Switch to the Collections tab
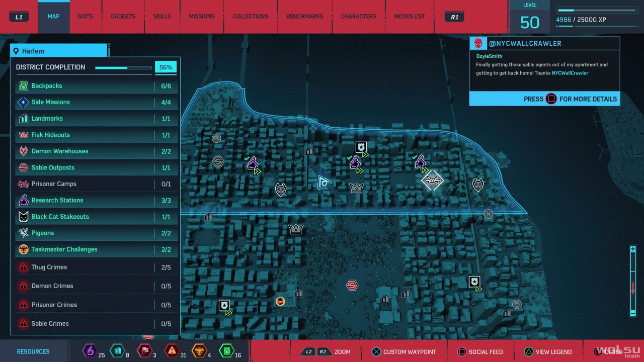Screen dimensions: 644x362 (250, 17)
